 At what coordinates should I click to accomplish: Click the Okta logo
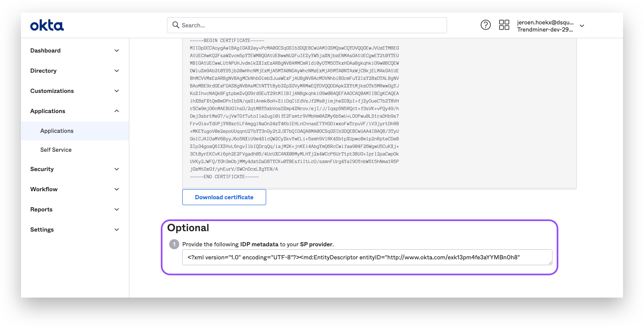tap(47, 25)
